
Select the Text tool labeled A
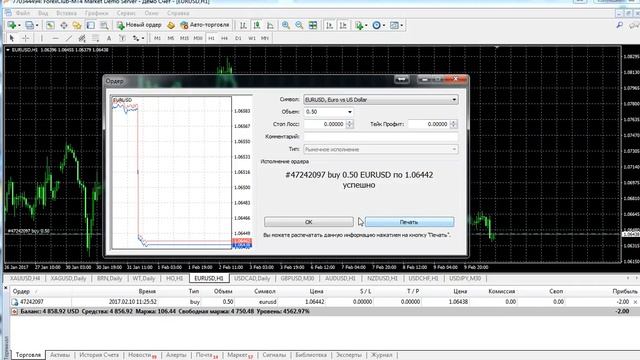[109, 38]
